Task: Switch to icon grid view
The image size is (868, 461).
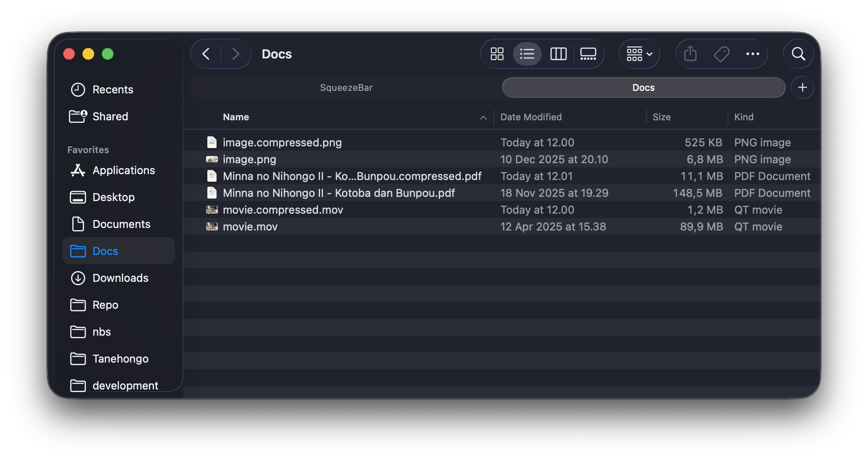Action: coord(497,54)
